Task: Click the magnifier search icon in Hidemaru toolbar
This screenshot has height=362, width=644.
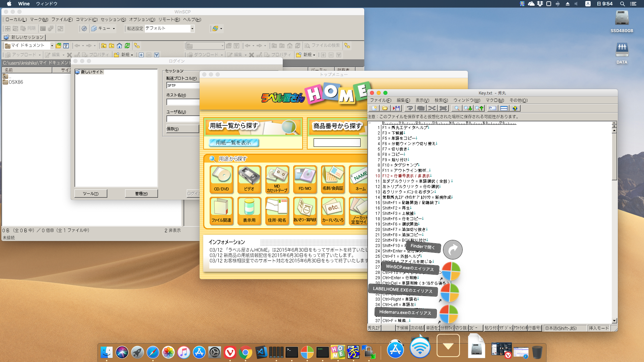Action: pyautogui.click(x=457, y=108)
